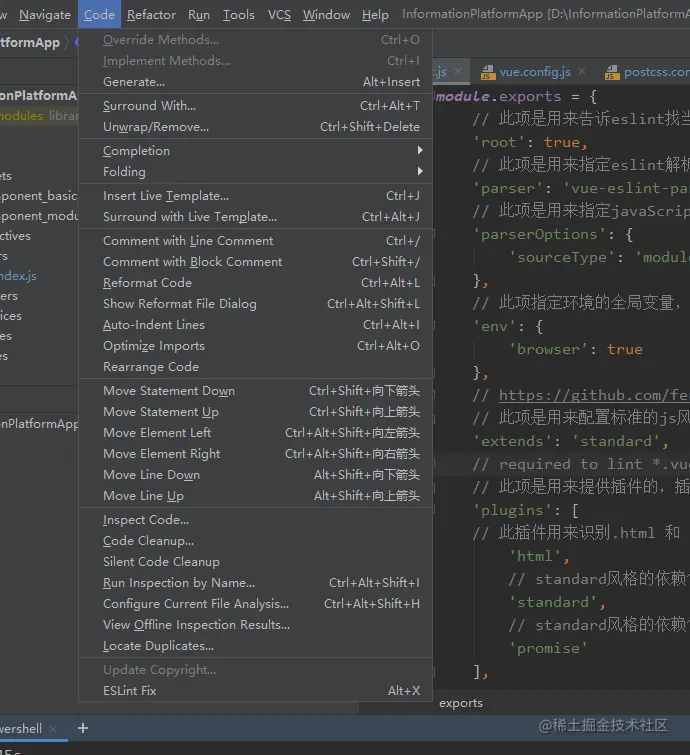Open Show Reformat File Dialog
Screen dimensions: 690x755
coord(255,304)
